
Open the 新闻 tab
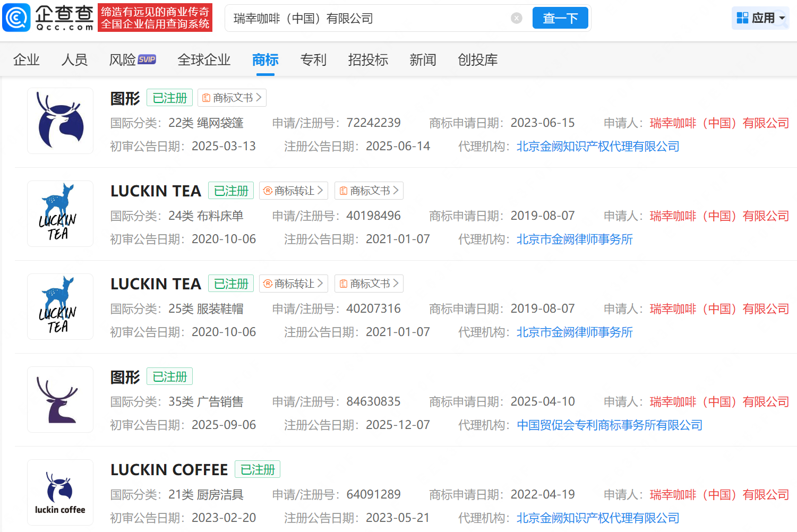[423, 60]
